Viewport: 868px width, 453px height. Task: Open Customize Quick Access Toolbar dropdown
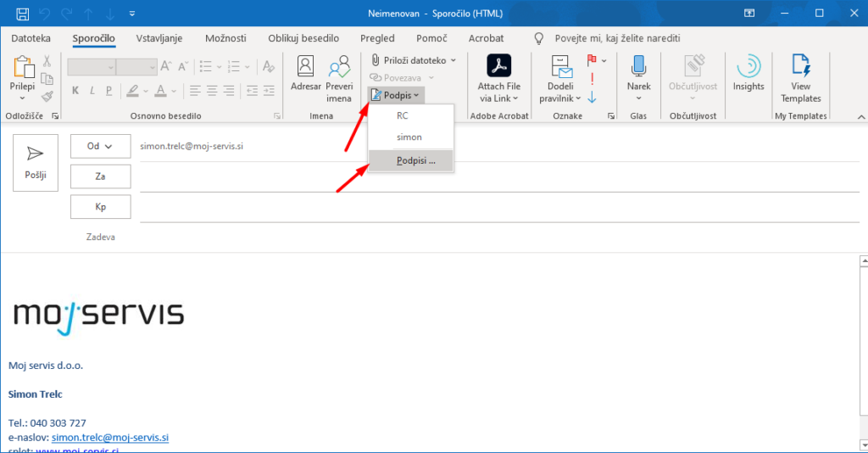click(131, 14)
